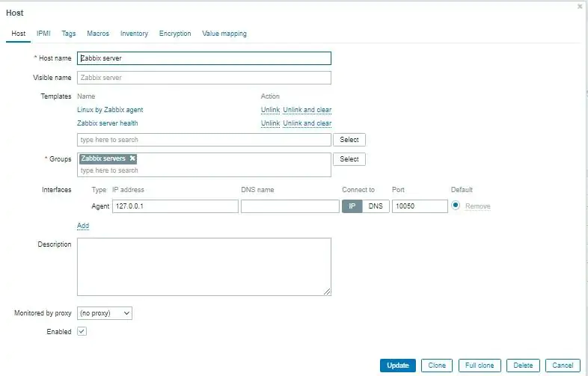Set Connect to IP
Viewport: 588px width, 376px height.
[352, 206]
